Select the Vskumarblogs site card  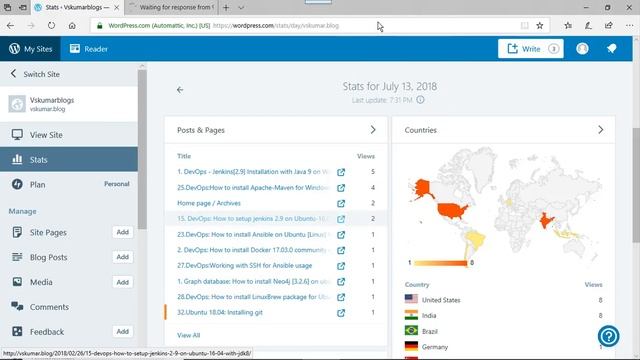(x=69, y=104)
